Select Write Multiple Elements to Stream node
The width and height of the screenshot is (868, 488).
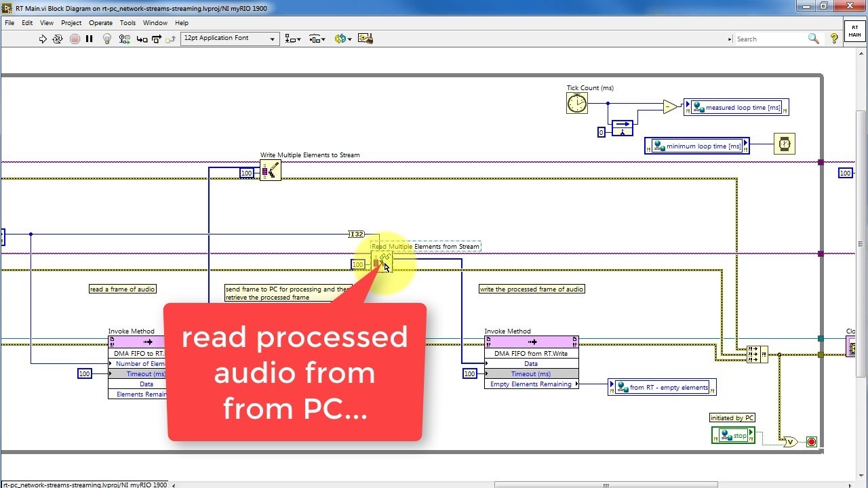tap(271, 170)
